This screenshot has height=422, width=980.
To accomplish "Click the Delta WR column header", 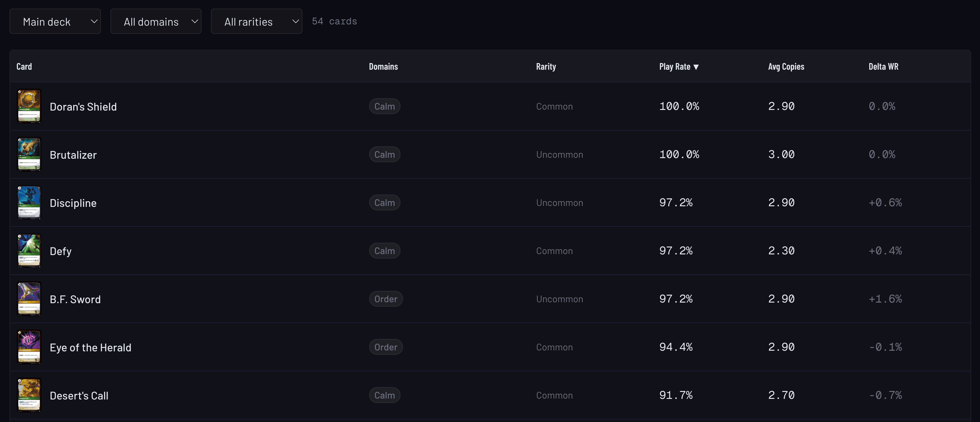I will click(x=884, y=66).
